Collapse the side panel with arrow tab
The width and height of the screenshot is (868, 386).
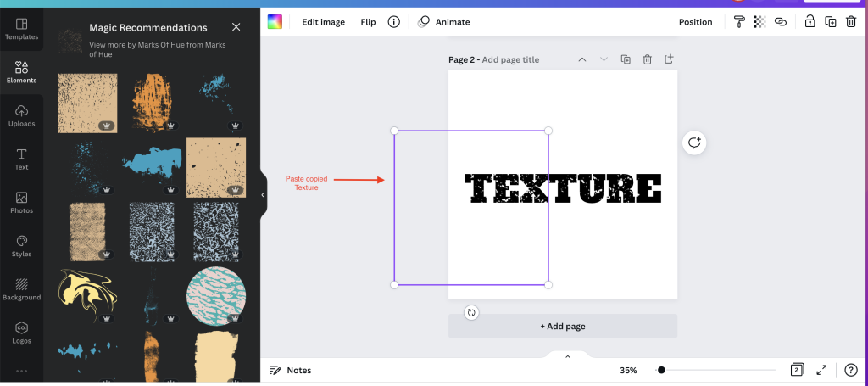[263, 195]
